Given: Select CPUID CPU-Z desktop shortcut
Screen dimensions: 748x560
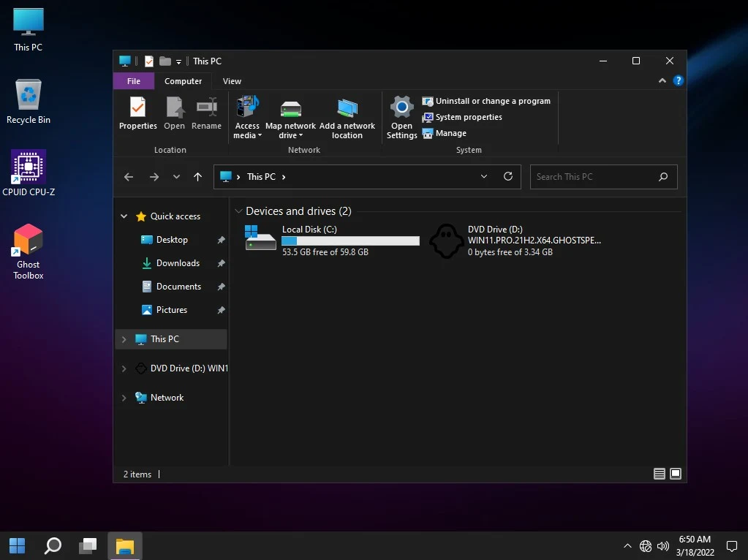Looking at the screenshot, I should click(28, 173).
